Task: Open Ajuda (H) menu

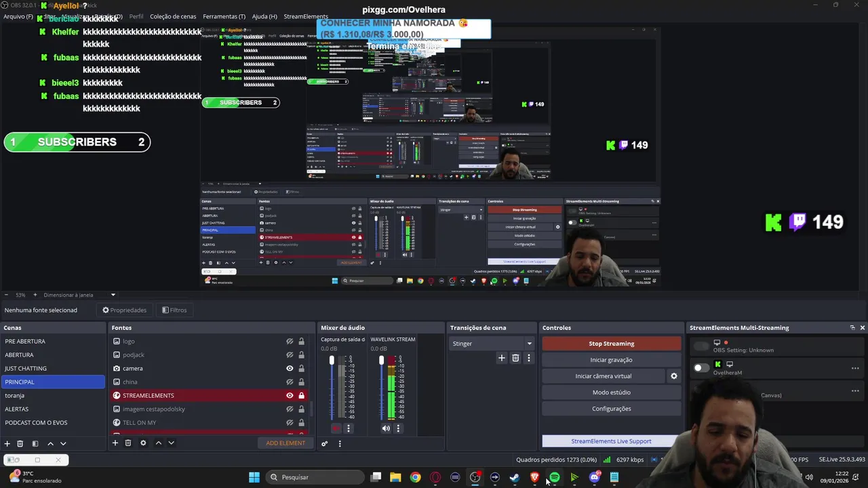Action: 264,16
